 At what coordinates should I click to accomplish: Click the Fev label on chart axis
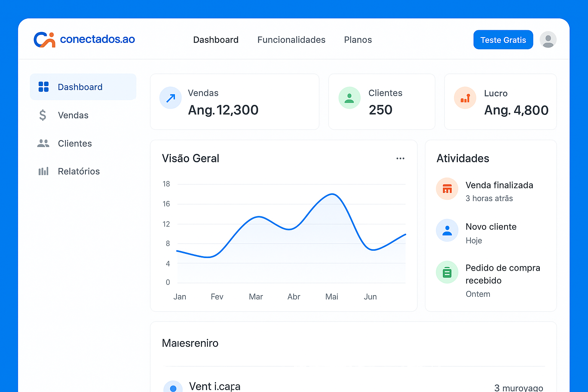point(217,297)
